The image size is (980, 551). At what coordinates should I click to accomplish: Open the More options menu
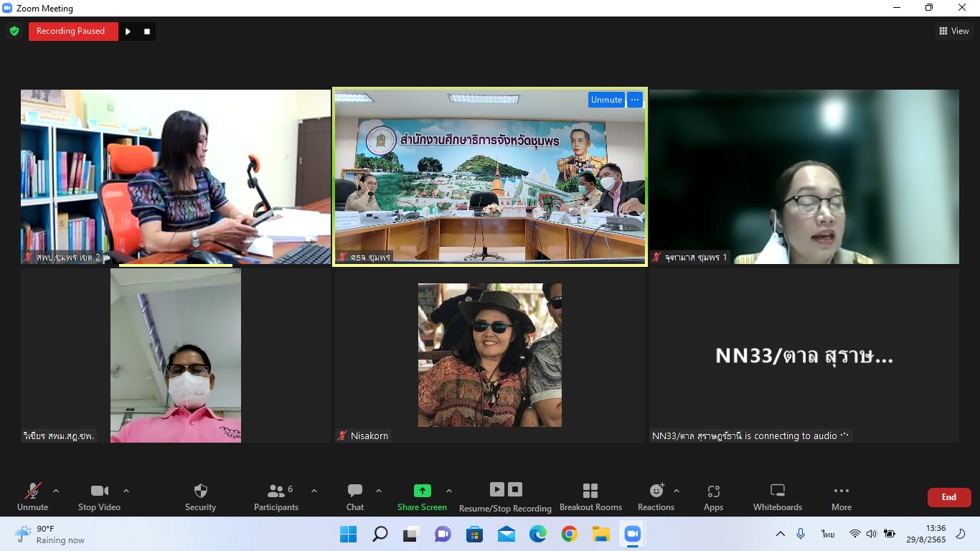[841, 496]
